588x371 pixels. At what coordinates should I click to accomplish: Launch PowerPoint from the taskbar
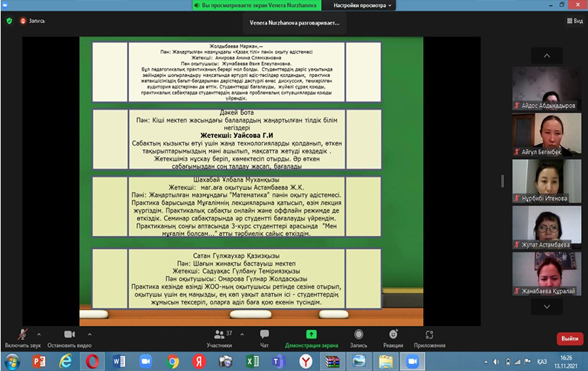coord(39,361)
